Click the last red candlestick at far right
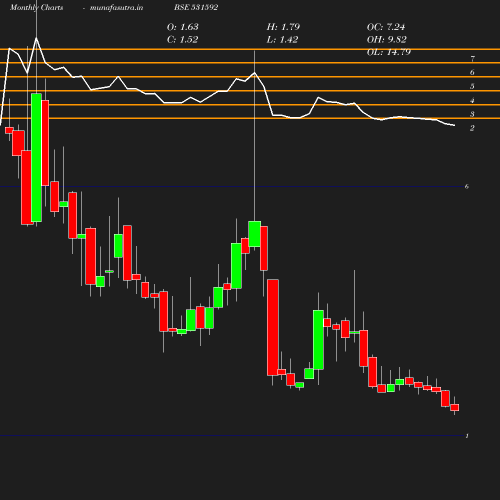This screenshot has height=500, width=500. [455, 407]
